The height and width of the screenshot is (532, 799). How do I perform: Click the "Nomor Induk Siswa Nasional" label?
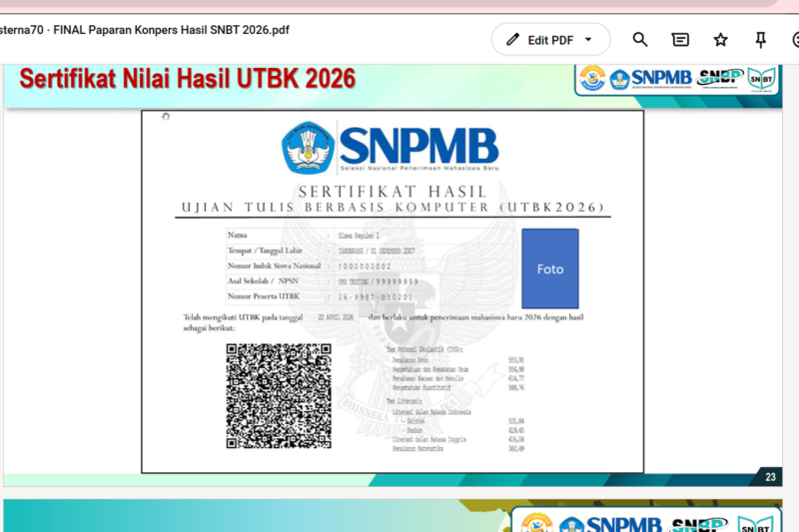274,266
